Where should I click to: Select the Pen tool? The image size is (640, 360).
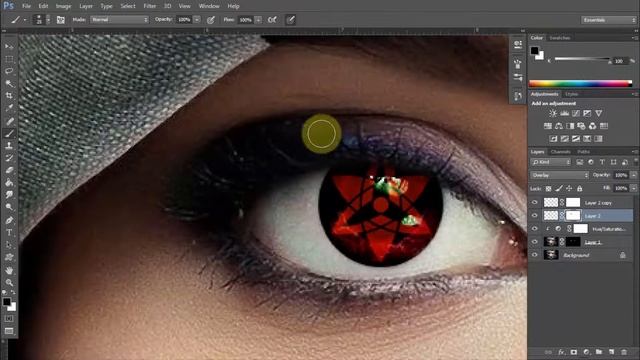tap(9, 220)
